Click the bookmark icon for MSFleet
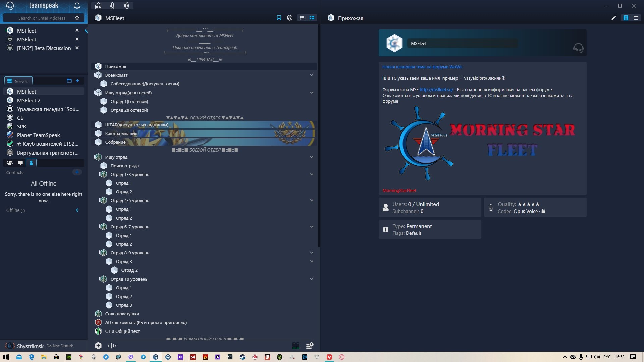Viewport: 644px width, 362px height. [279, 18]
